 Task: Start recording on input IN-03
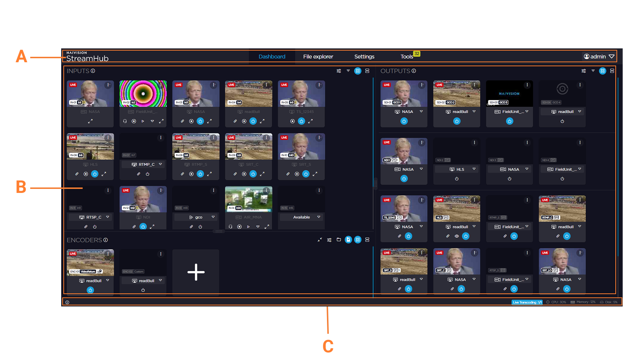tap(191, 121)
